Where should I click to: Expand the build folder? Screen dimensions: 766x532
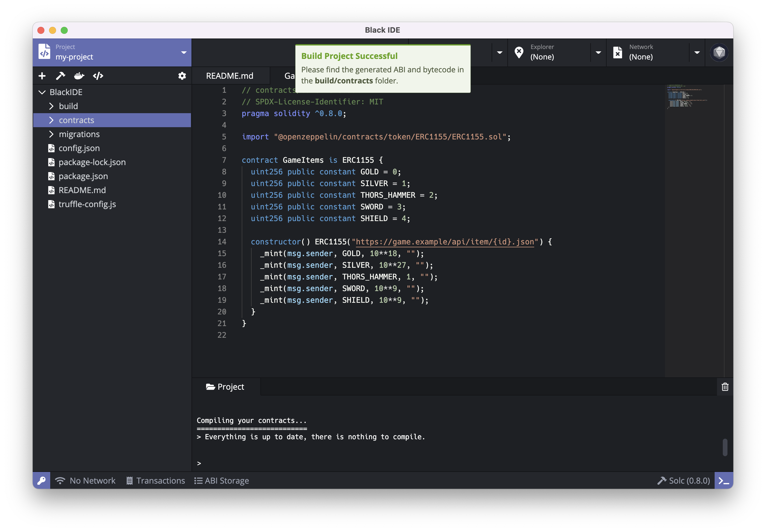51,106
